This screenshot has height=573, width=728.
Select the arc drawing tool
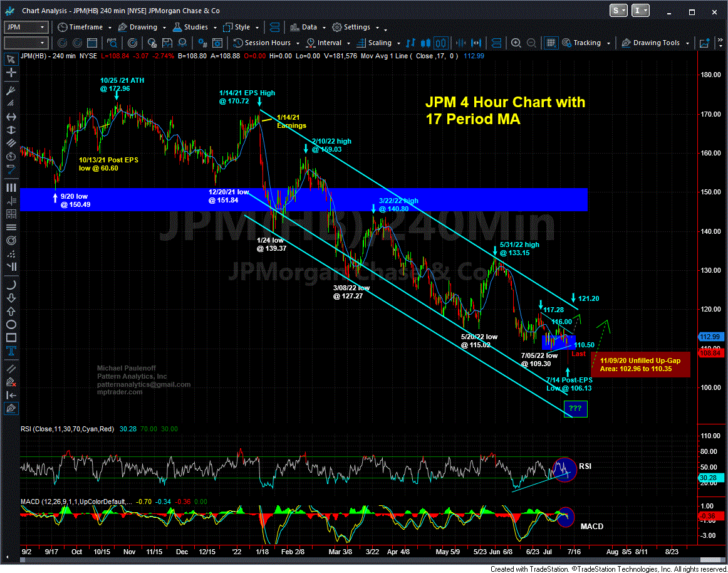pos(11,285)
